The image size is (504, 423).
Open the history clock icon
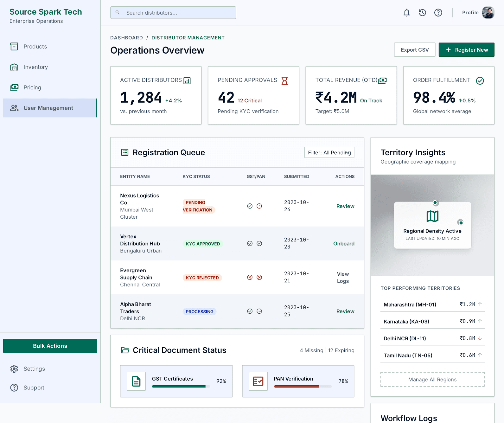click(x=422, y=13)
